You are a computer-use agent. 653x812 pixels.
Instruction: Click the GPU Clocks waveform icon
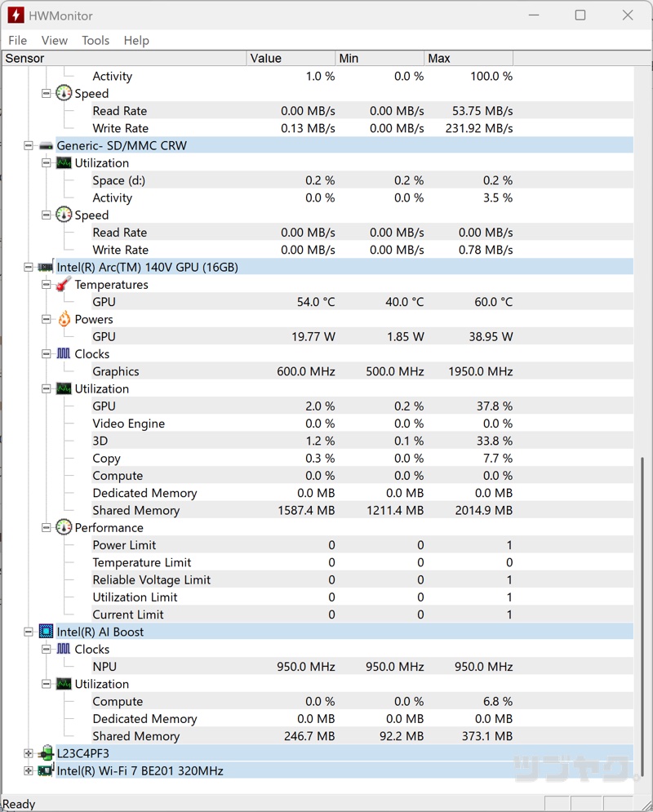pos(64,354)
